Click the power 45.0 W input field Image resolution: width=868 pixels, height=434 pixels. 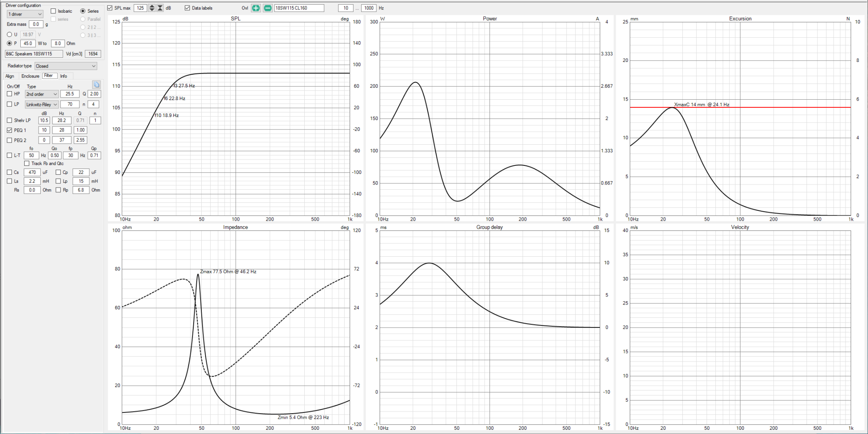tap(28, 43)
